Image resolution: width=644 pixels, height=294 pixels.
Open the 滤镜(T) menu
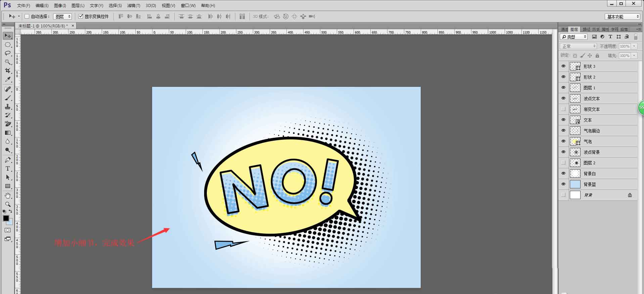(x=134, y=6)
